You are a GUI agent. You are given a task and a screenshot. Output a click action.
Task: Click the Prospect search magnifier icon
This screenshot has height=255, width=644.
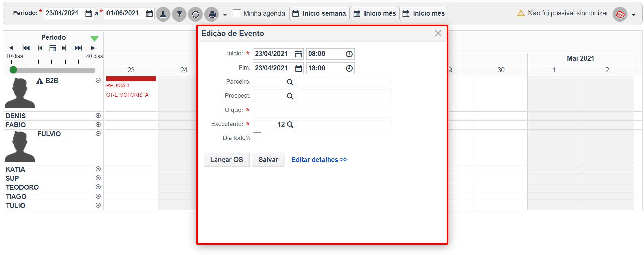290,96
